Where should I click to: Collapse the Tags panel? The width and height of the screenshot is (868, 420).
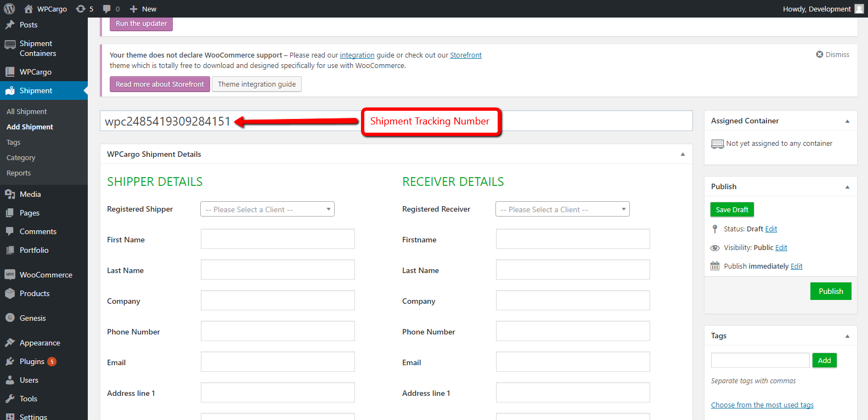tap(847, 336)
